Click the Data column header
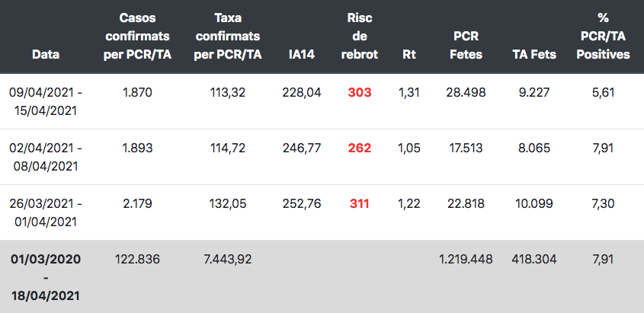The width and height of the screenshot is (644, 313). 46,54
